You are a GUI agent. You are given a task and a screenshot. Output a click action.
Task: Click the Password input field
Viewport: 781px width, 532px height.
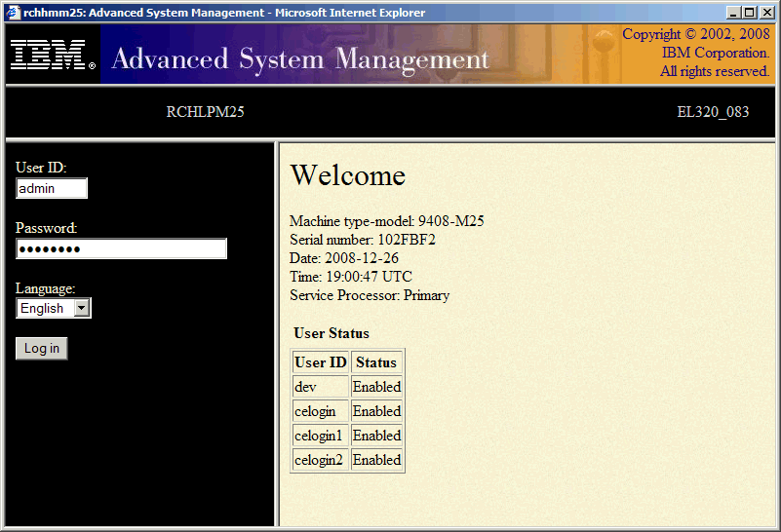[x=122, y=248]
